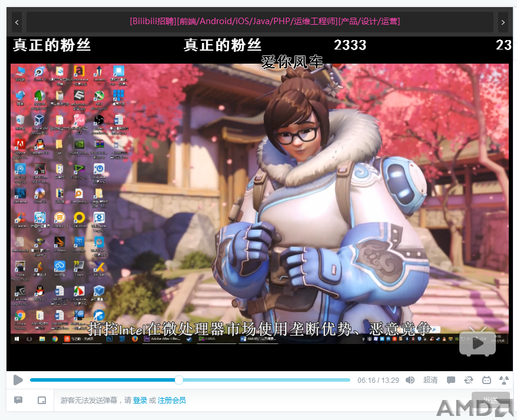517x420 pixels.
Task: Click the Windows Start button in the video's taskbar
Action: [x=17, y=339]
